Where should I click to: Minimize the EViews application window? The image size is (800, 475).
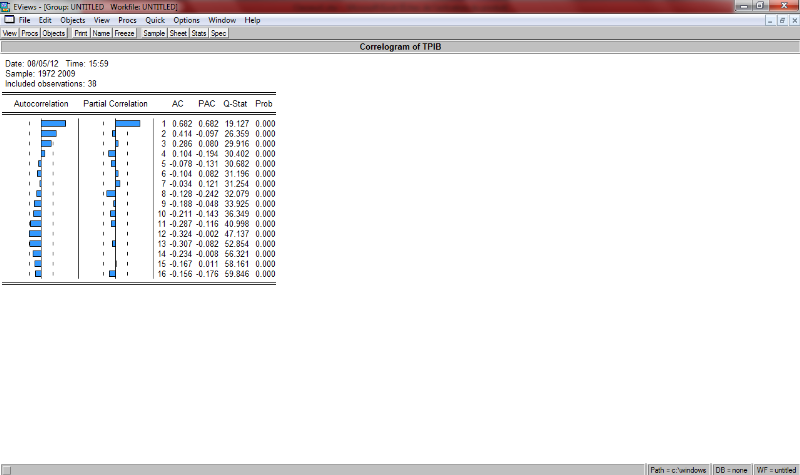744,6
